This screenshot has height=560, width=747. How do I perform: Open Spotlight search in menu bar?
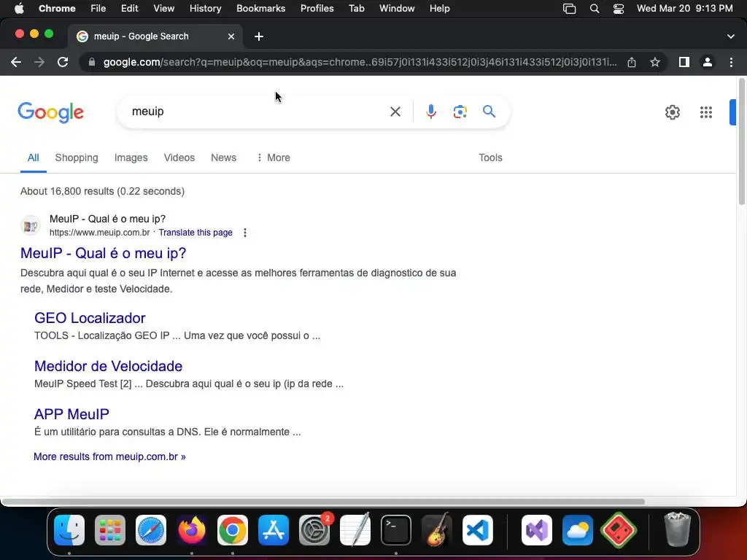pos(594,9)
